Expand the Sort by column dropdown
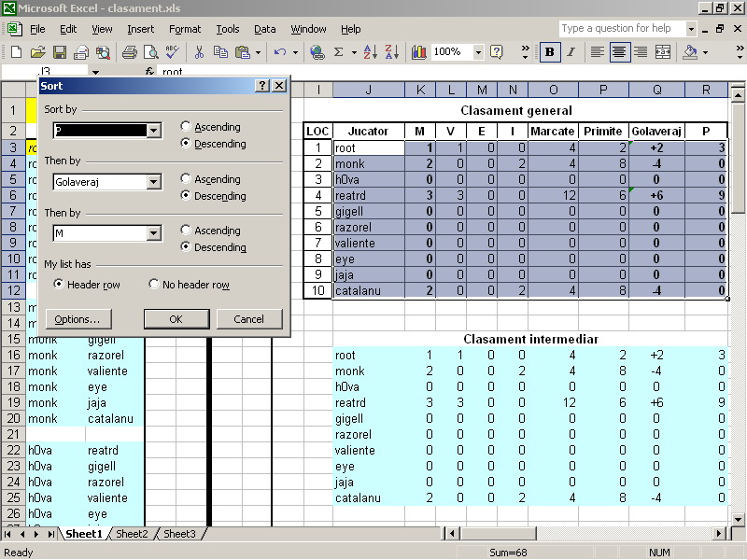Viewport: 747px width, 560px height. [x=154, y=131]
